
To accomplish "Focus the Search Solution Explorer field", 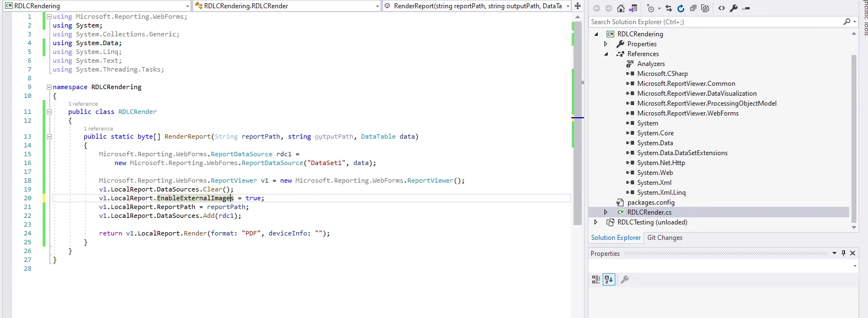I will tap(716, 22).
